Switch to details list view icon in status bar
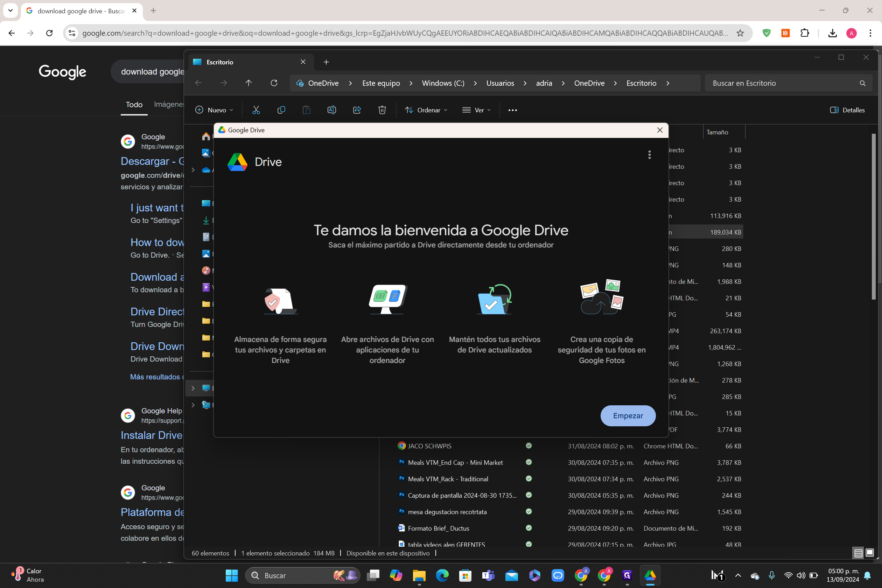This screenshot has height=588, width=882. coord(858,553)
